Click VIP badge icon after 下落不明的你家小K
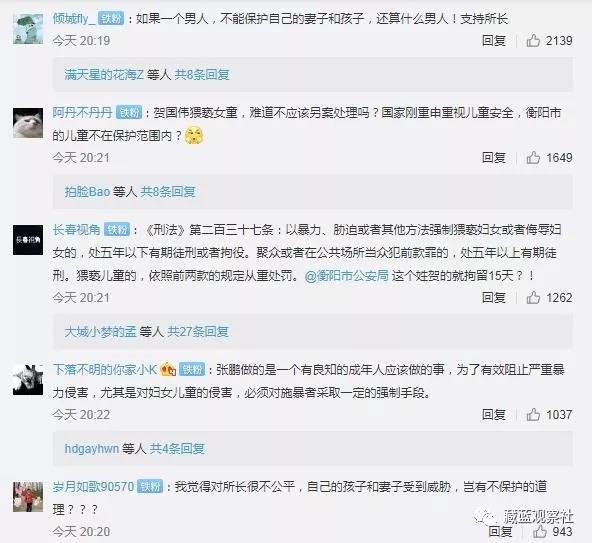 tap(168, 369)
